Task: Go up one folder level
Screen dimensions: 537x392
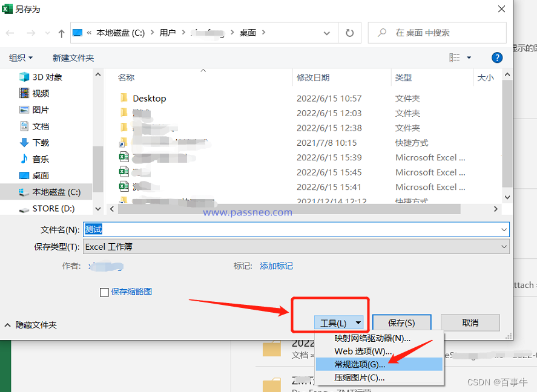Action: (x=61, y=33)
